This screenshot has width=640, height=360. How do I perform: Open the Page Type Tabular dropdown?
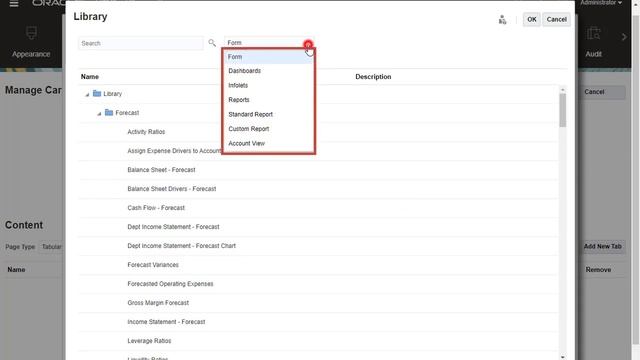point(51,247)
